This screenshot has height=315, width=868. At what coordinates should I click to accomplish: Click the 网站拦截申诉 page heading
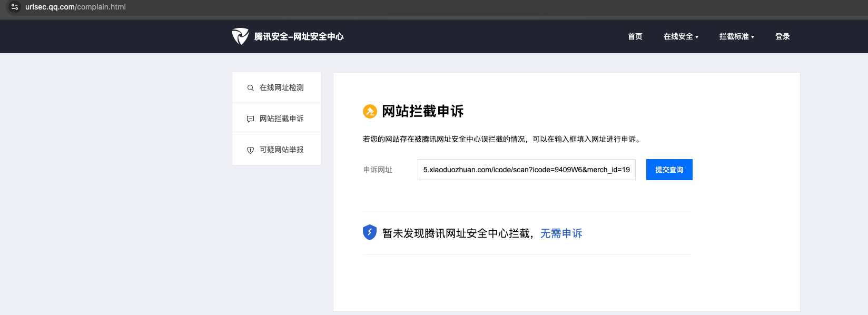[x=423, y=111]
